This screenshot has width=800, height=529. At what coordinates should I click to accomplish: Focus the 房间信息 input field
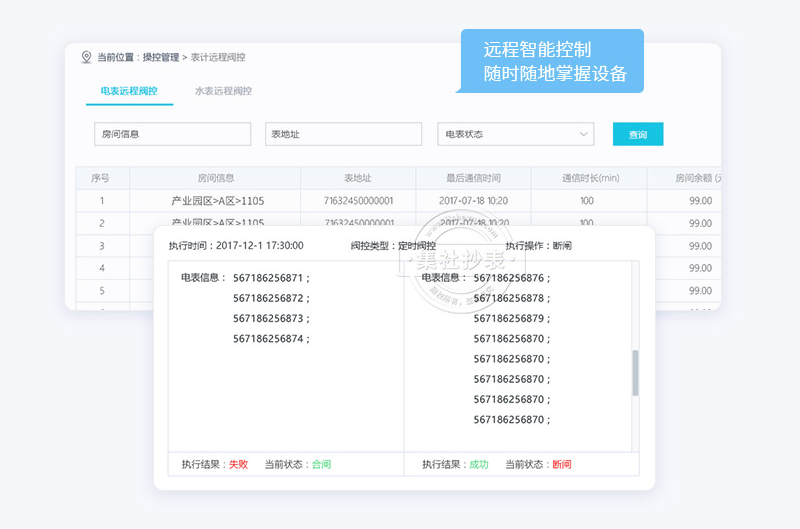(x=172, y=134)
